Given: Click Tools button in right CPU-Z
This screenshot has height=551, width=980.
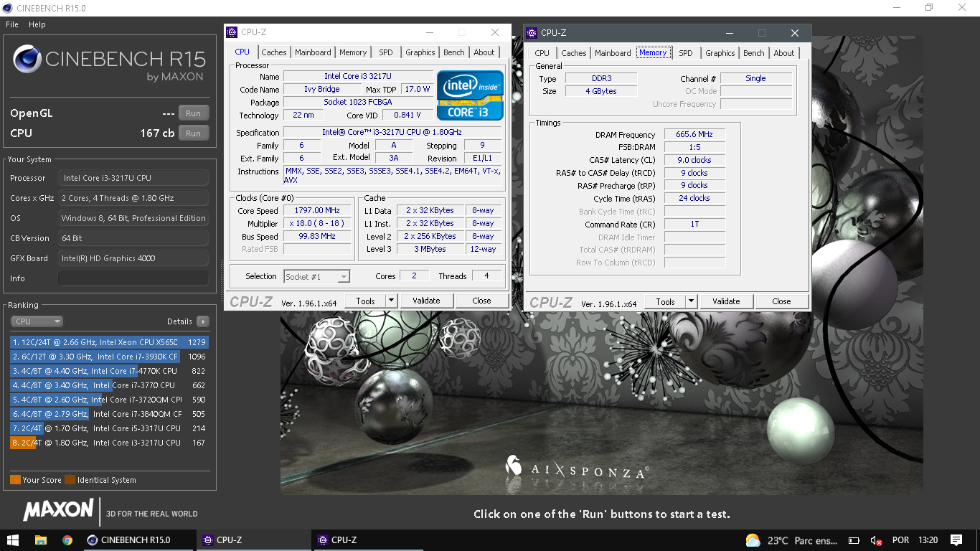Looking at the screenshot, I should tap(666, 302).
